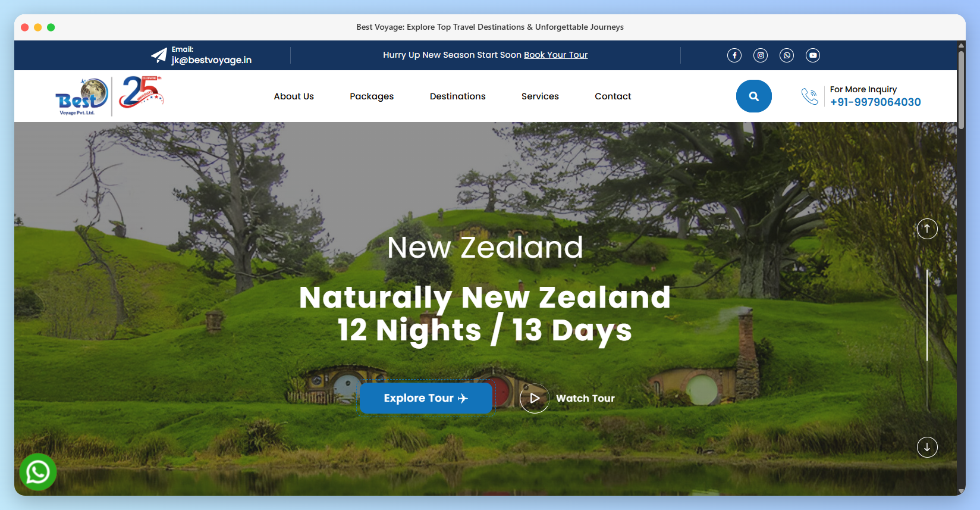Click the page scrollbar thumb
Viewport: 980px width, 510px height.
tap(961, 89)
